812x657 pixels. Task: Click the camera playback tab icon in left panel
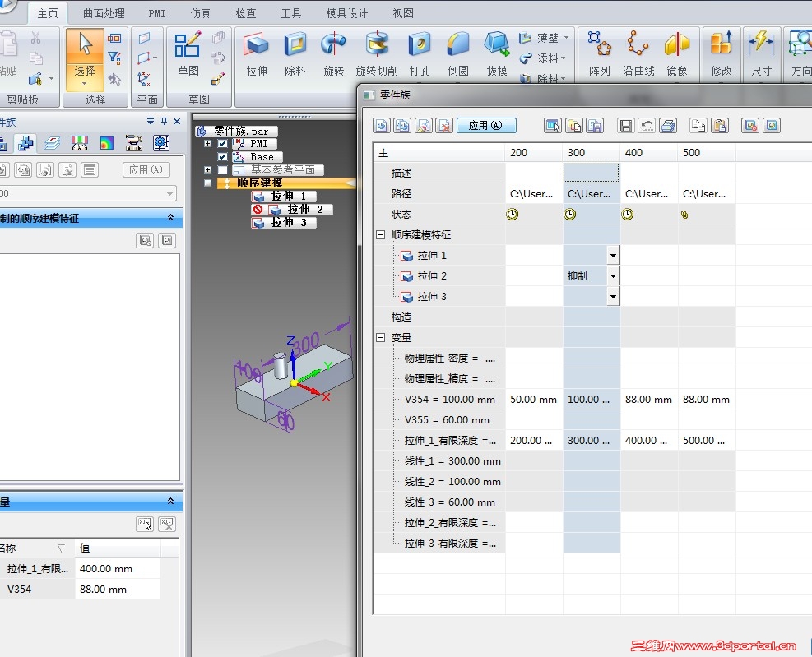coord(134,143)
